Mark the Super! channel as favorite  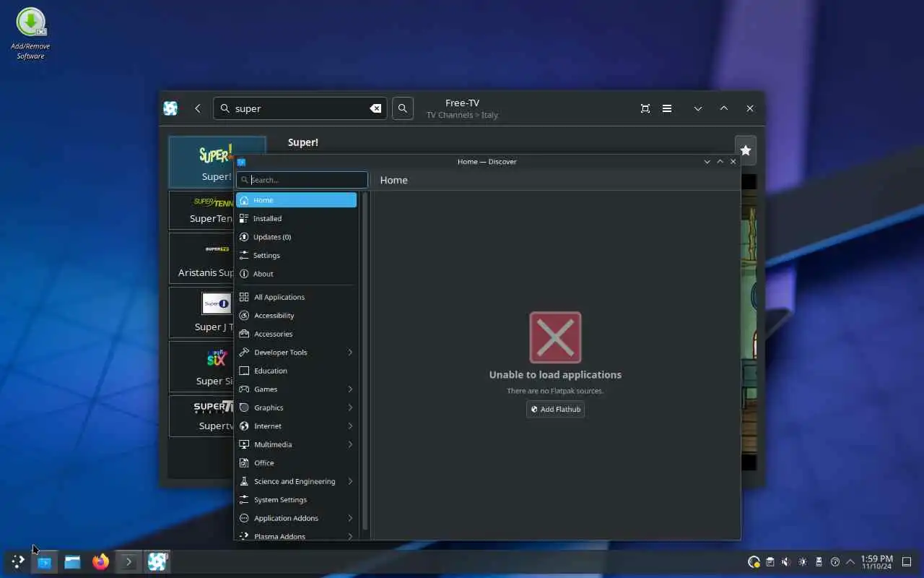coord(746,150)
